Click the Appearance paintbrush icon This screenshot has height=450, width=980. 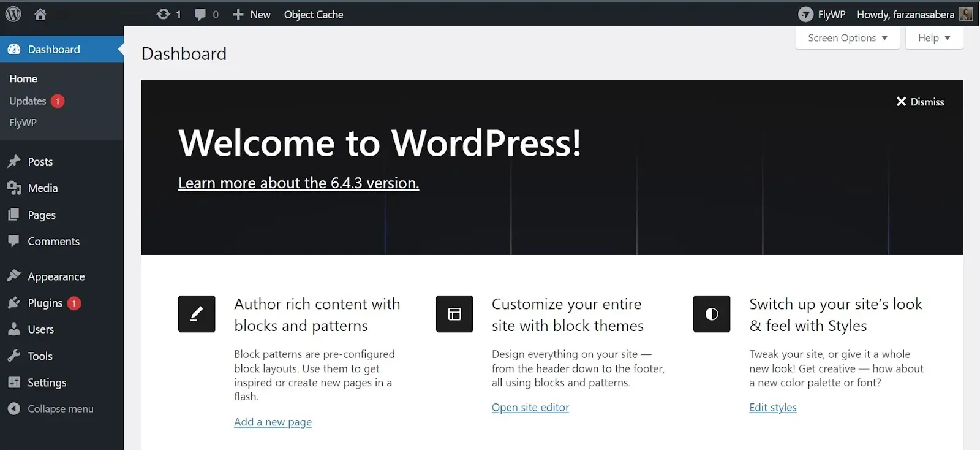click(x=14, y=276)
